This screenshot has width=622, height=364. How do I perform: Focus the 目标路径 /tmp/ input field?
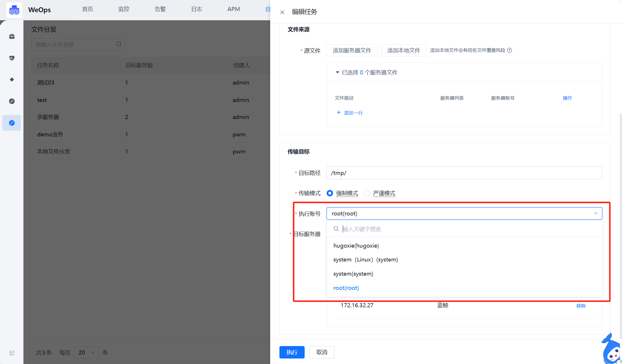tap(464, 173)
